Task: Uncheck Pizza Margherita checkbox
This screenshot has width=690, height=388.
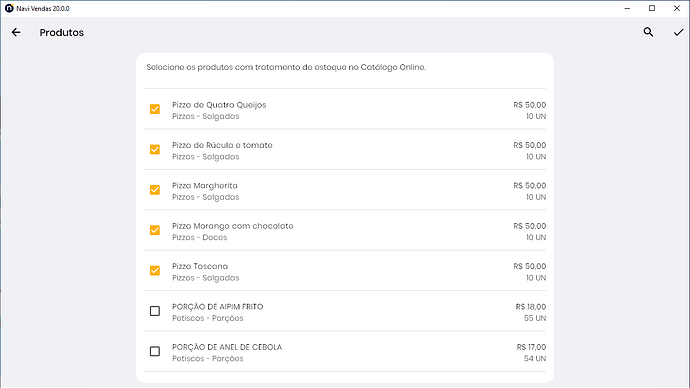Action: pyautogui.click(x=155, y=190)
